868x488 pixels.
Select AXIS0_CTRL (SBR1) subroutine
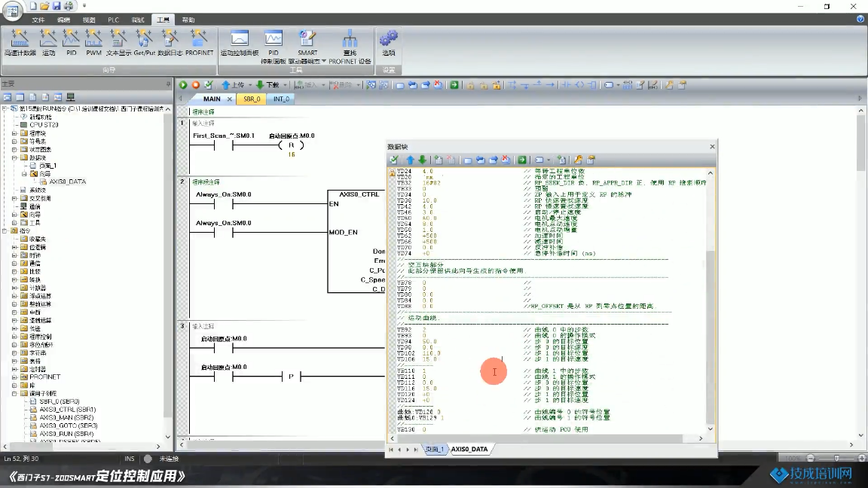pyautogui.click(x=68, y=410)
